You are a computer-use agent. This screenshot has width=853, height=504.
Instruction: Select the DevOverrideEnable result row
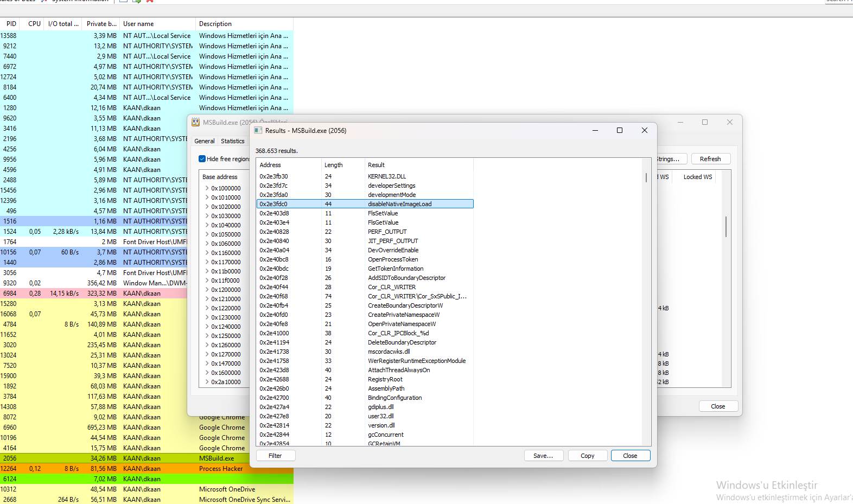365,250
